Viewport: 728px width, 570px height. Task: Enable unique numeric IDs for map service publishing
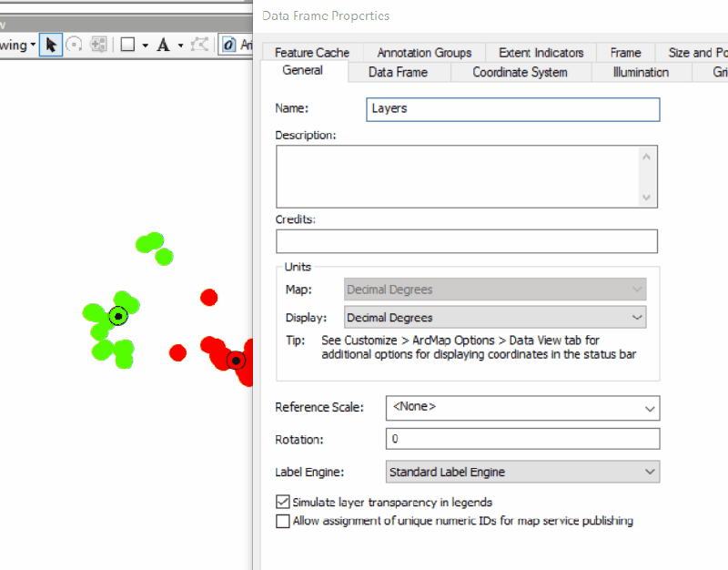click(283, 521)
